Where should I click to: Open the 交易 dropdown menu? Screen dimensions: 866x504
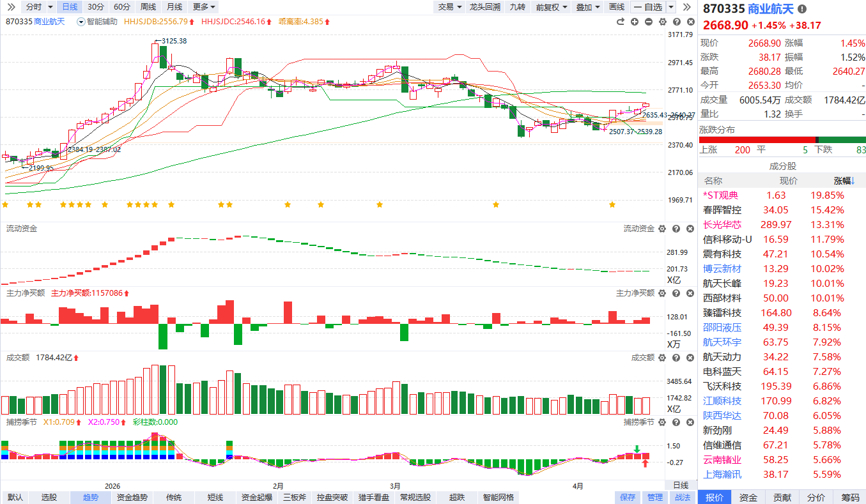click(449, 7)
